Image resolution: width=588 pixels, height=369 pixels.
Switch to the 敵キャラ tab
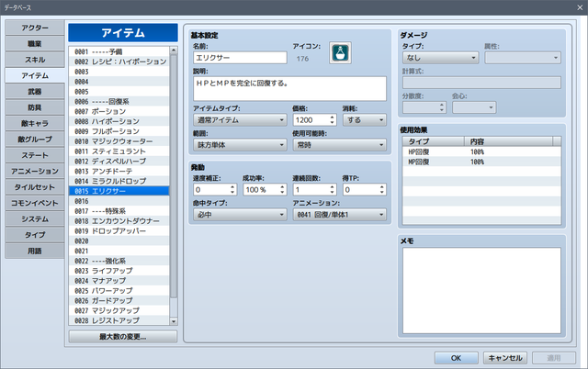(x=35, y=123)
